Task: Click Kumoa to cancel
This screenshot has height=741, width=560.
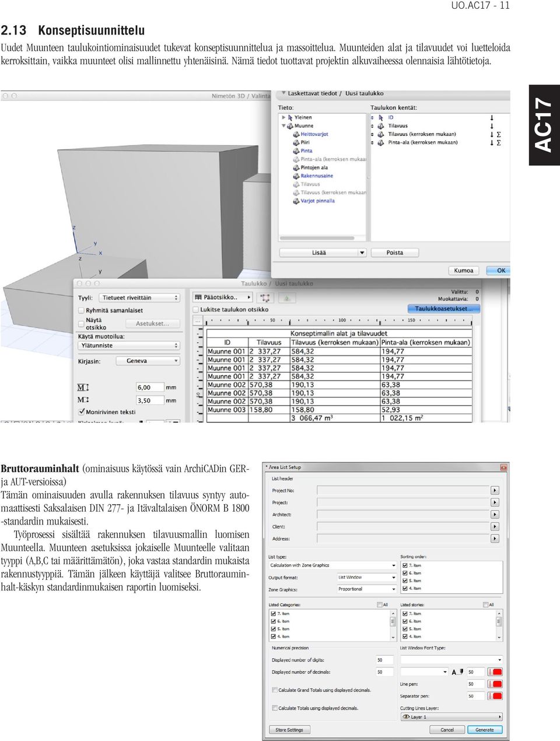Action: 464,271
